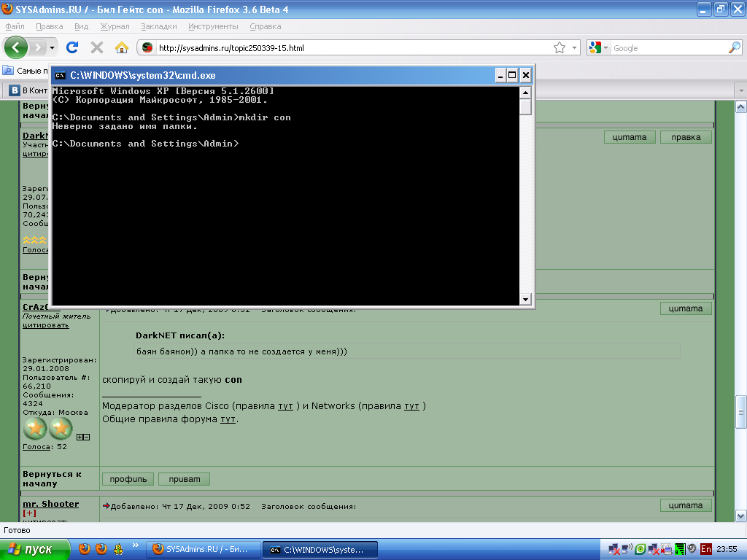
Task: Click the first network tray icon with red X
Action: pos(614,550)
